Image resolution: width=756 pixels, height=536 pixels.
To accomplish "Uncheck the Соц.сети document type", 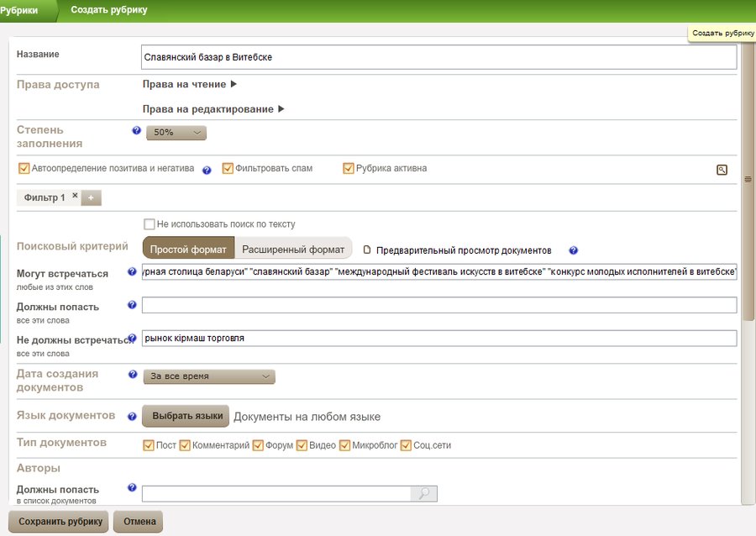I will pyautogui.click(x=406, y=445).
